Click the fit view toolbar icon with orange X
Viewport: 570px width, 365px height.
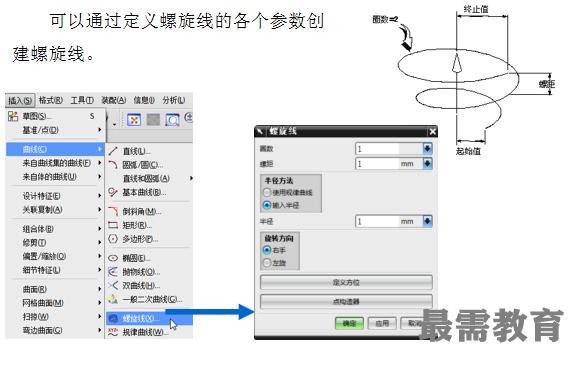point(134,120)
